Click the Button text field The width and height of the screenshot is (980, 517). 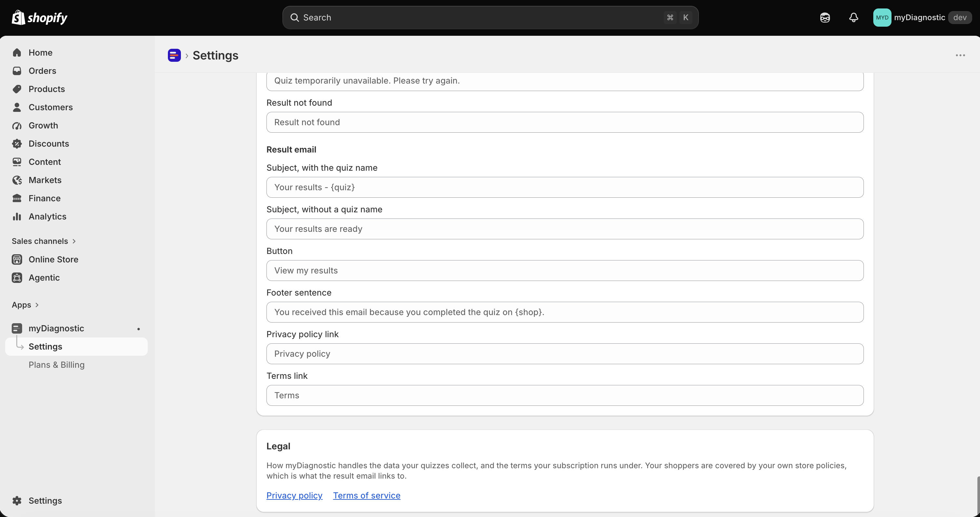565,271
